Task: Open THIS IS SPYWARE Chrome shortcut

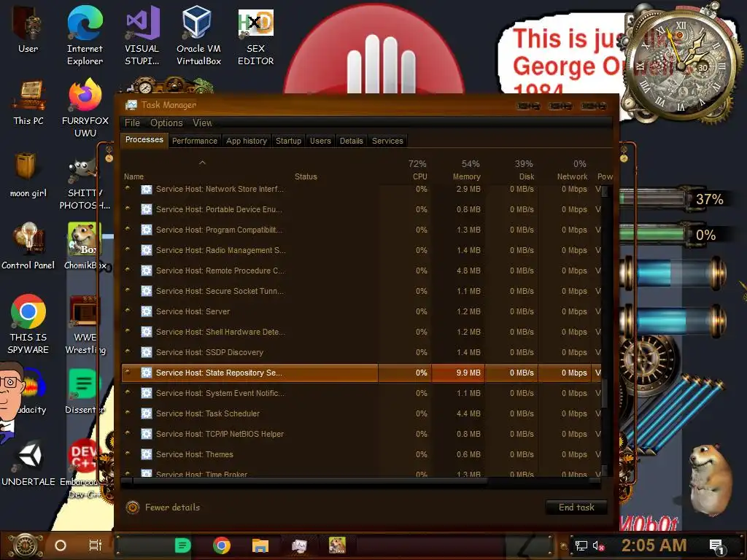Action: pos(28,324)
